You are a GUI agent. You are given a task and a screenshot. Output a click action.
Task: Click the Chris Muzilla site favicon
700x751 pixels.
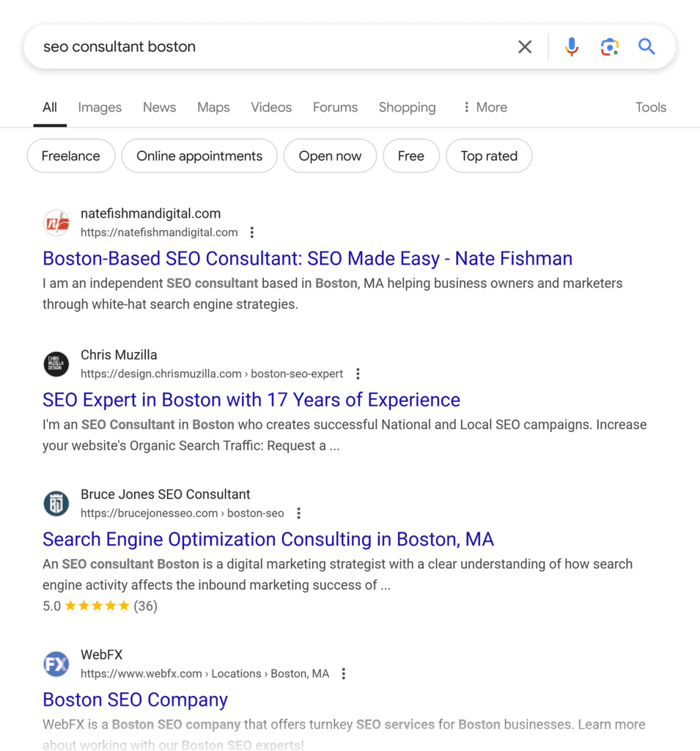(x=56, y=364)
